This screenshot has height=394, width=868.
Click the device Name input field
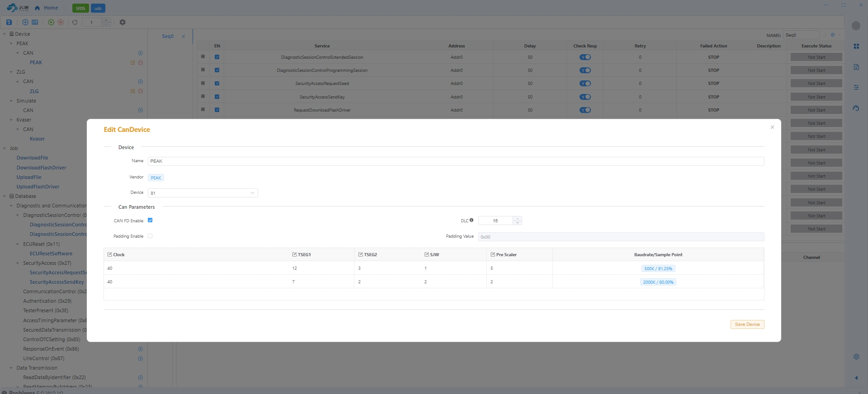pyautogui.click(x=456, y=161)
